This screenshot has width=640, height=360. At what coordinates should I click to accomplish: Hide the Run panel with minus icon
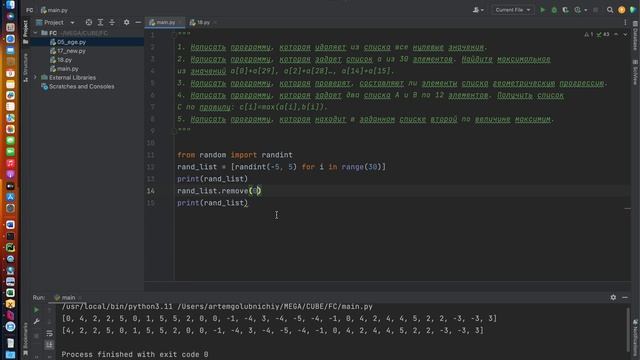(625, 298)
